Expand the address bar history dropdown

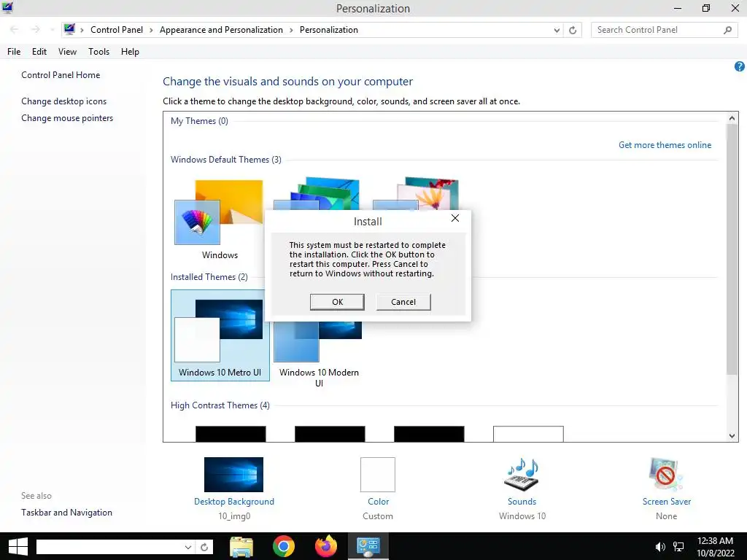point(557,30)
